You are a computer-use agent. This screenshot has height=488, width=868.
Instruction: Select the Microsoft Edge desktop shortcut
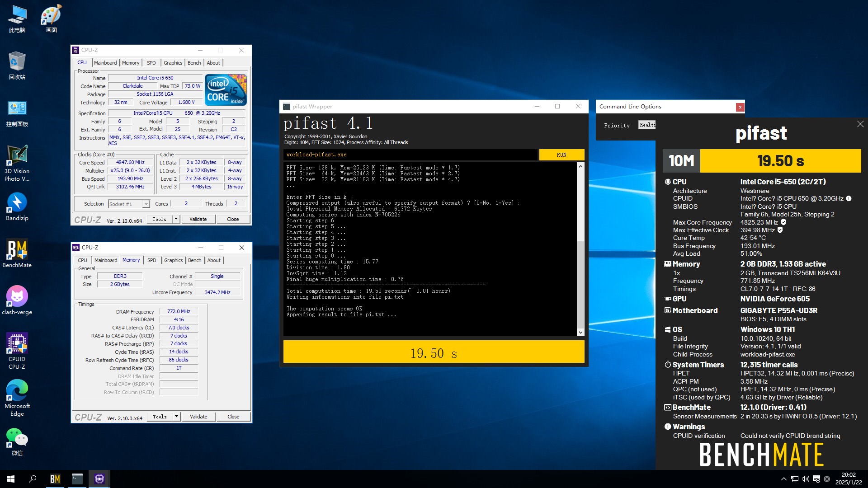tap(17, 398)
